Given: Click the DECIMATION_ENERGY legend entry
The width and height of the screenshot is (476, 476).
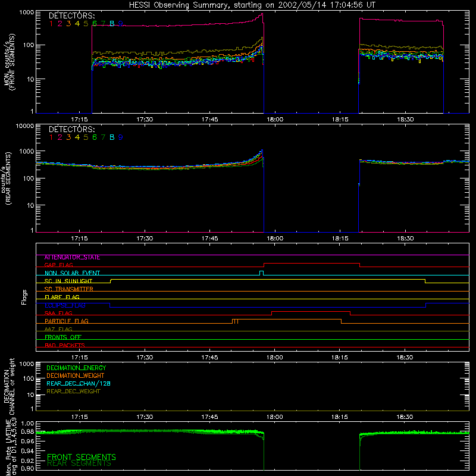Looking at the screenshot, I should tap(76, 368).
